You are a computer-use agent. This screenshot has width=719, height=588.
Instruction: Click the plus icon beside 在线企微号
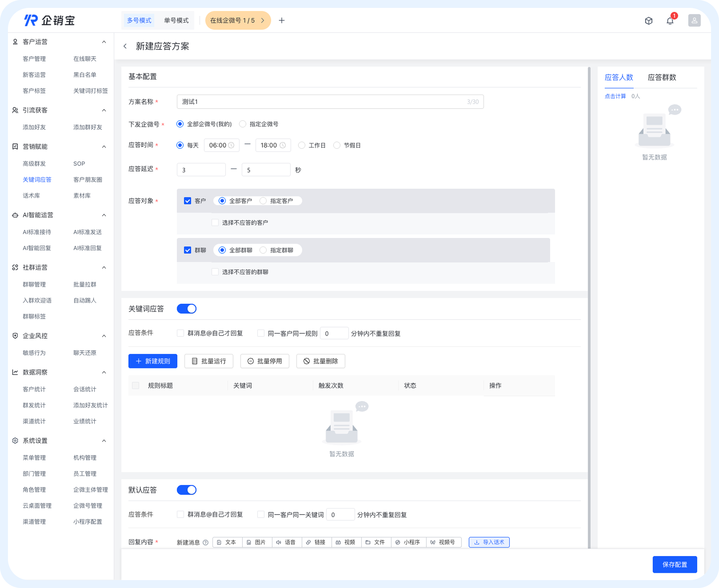(282, 21)
